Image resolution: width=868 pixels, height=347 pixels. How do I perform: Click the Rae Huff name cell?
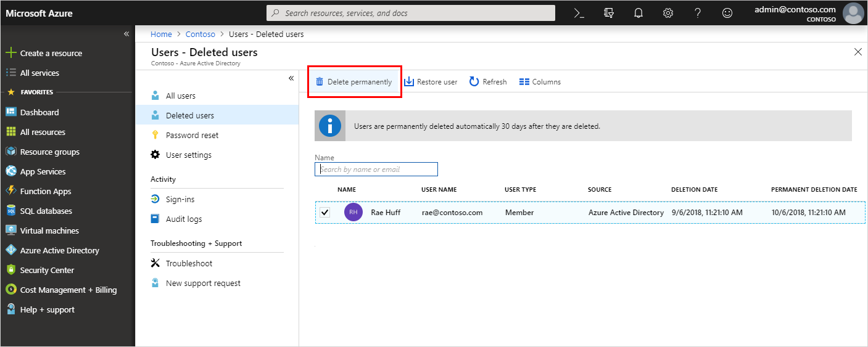click(386, 212)
